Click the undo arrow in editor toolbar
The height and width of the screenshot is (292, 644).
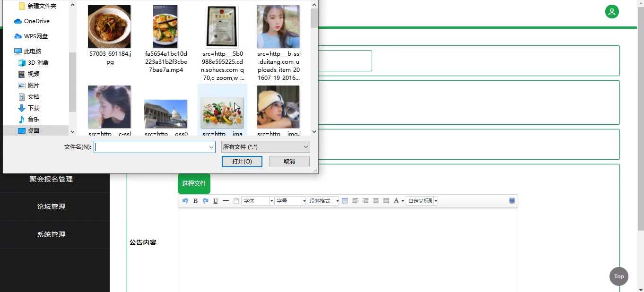[x=185, y=201]
